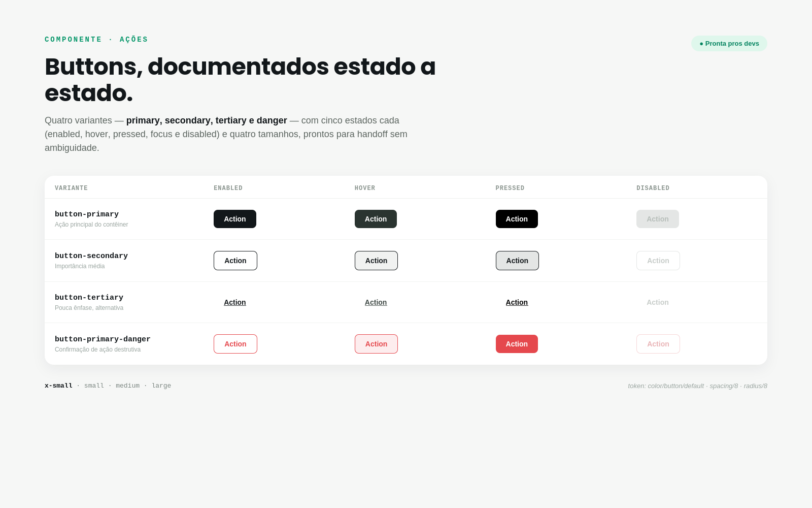Click the disabled secondary Action button

(658, 261)
